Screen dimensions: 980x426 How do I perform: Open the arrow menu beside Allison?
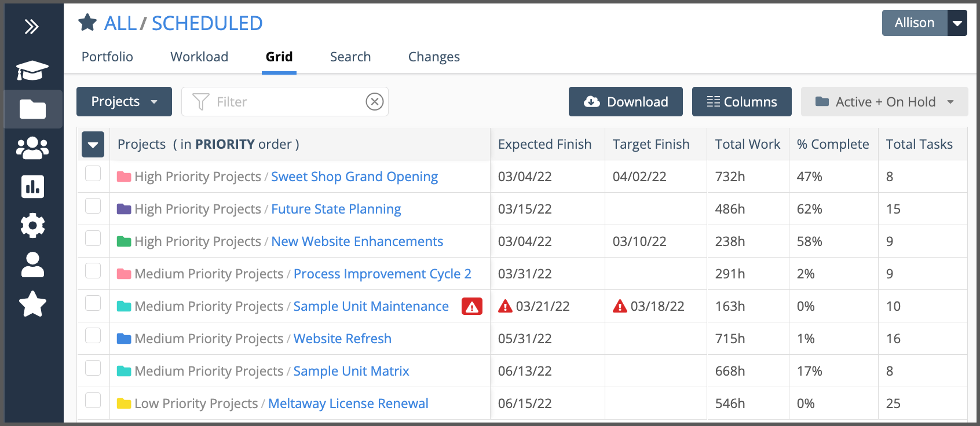(957, 23)
